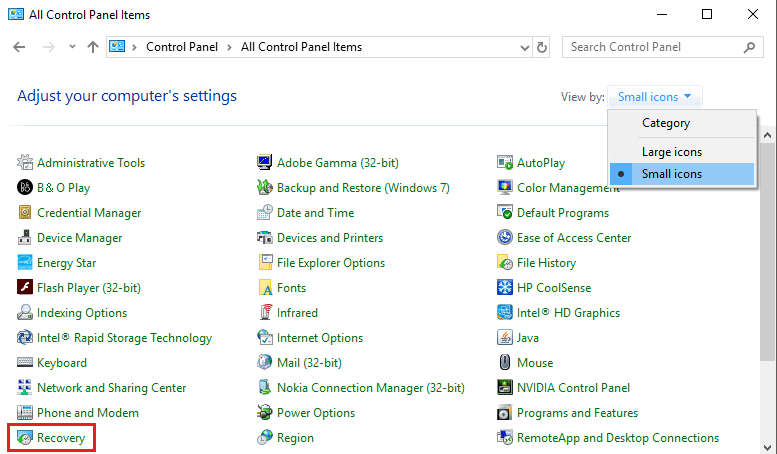Choose Category from the view menu

[665, 123]
